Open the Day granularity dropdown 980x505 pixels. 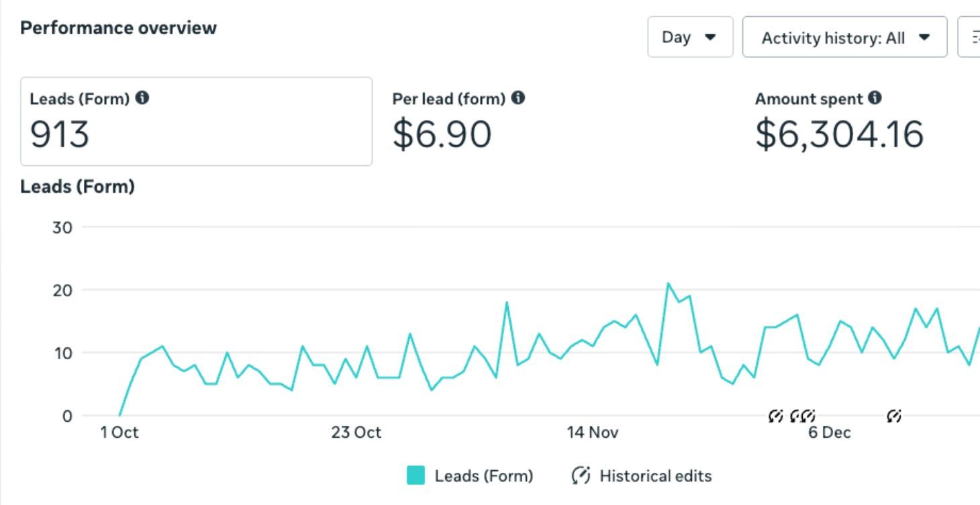[x=690, y=37]
